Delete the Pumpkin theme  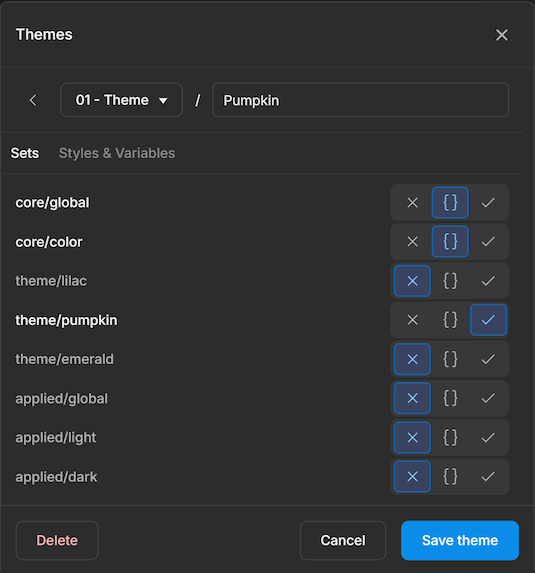[57, 540]
